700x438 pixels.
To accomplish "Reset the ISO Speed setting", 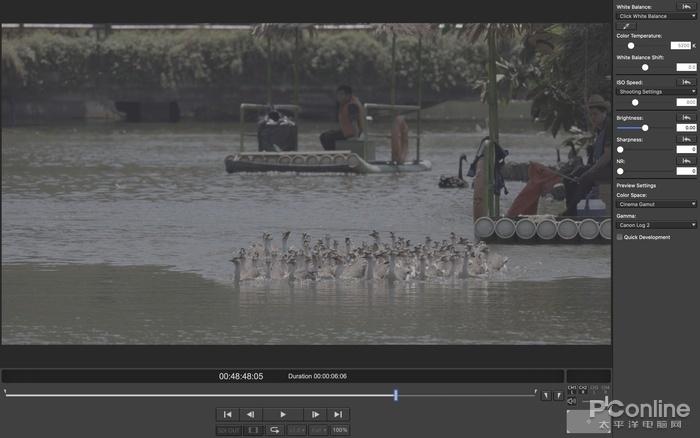I will pyautogui.click(x=686, y=82).
